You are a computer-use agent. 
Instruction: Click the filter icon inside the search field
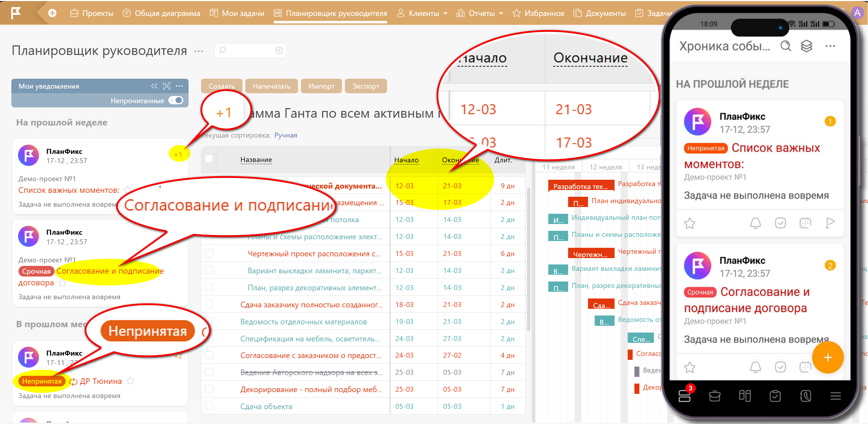(x=279, y=51)
